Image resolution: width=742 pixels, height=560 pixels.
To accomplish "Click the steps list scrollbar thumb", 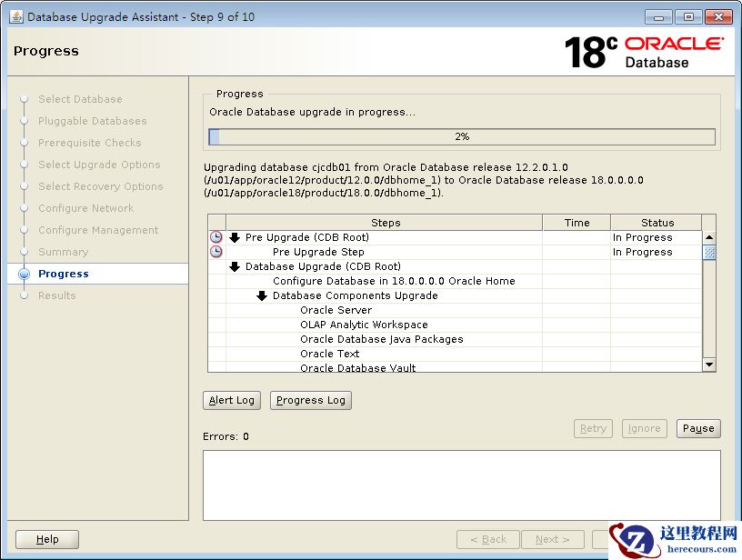I will tap(709, 252).
